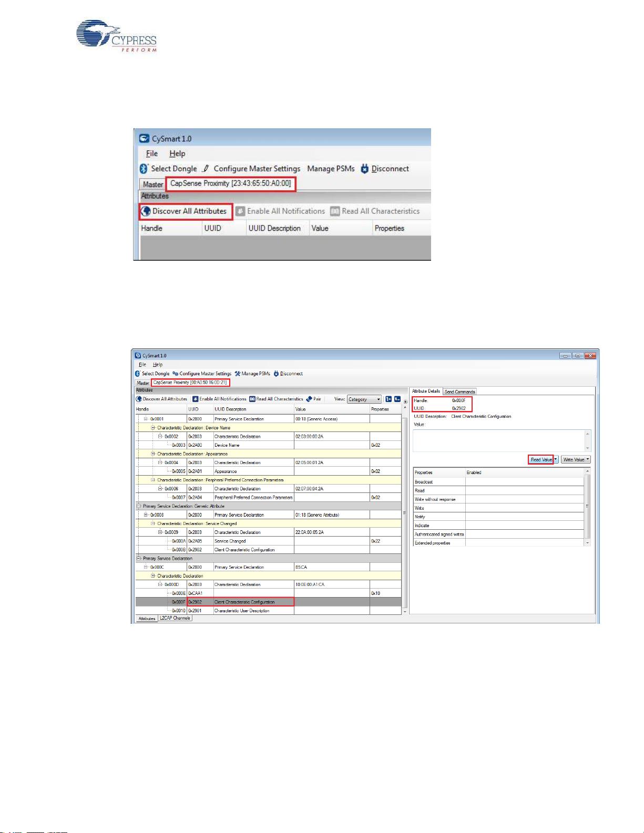Click the 'Notify' property row

click(x=499, y=517)
